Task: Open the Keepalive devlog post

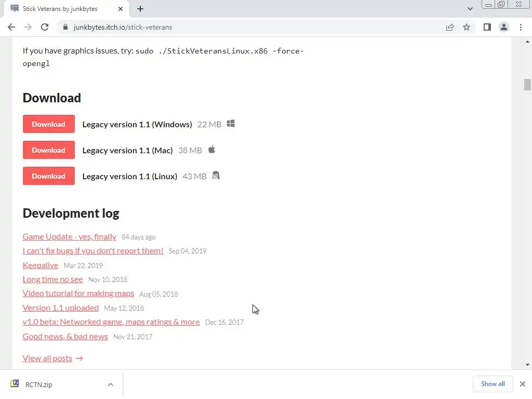Action: [41, 265]
